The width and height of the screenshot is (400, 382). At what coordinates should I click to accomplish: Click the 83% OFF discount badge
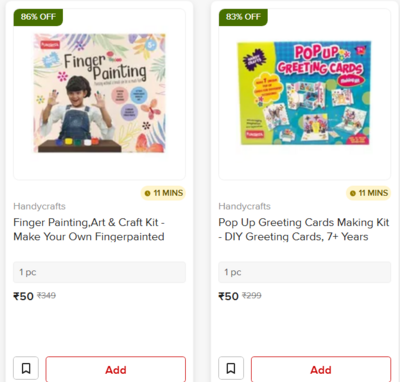coord(243,17)
